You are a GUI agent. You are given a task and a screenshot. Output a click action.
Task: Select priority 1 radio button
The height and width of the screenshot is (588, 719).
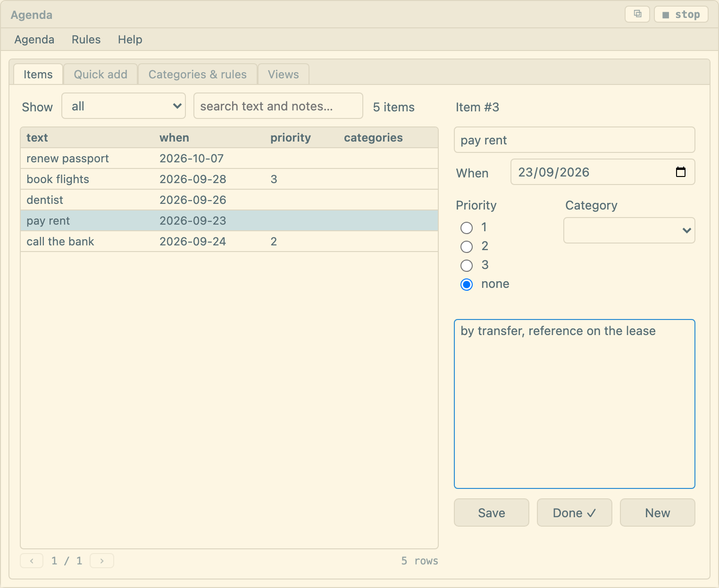(467, 228)
